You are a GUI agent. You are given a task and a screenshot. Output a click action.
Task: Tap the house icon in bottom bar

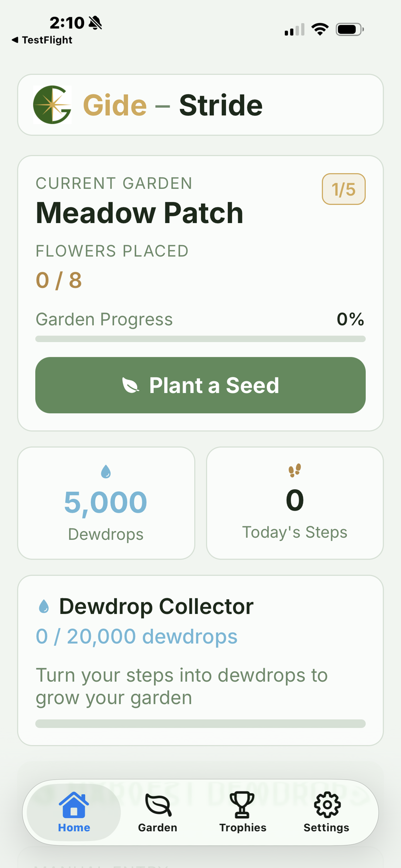click(74, 805)
